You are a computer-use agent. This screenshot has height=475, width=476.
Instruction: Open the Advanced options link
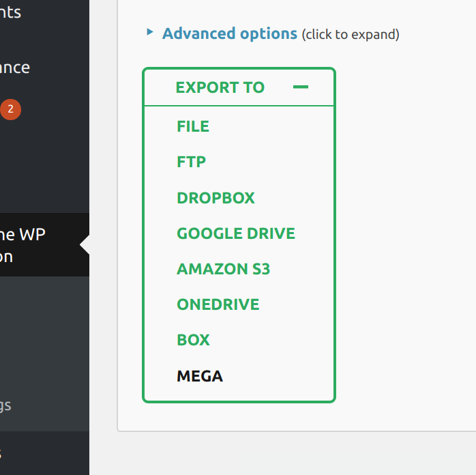click(229, 33)
